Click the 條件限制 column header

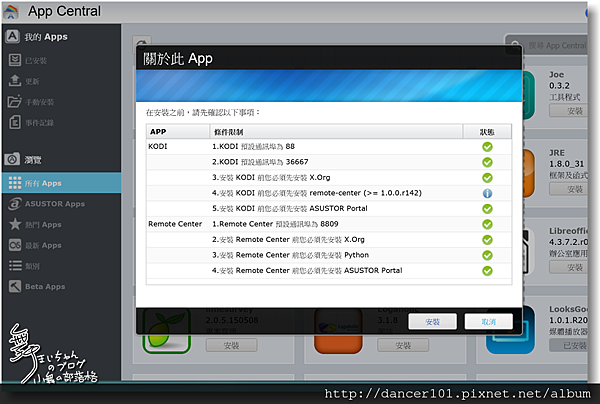pyautogui.click(x=336, y=132)
